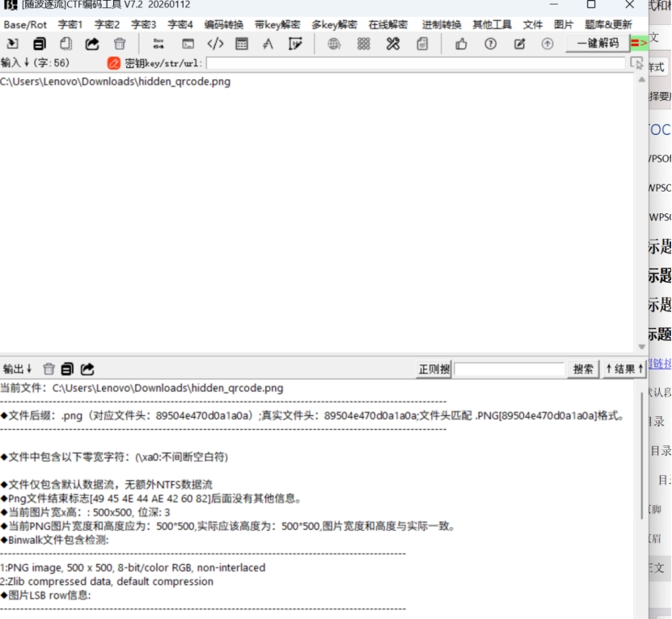Screen dimensions: 672x619
Task: Click the green arrow button next to 一键解码
Action: tap(639, 44)
